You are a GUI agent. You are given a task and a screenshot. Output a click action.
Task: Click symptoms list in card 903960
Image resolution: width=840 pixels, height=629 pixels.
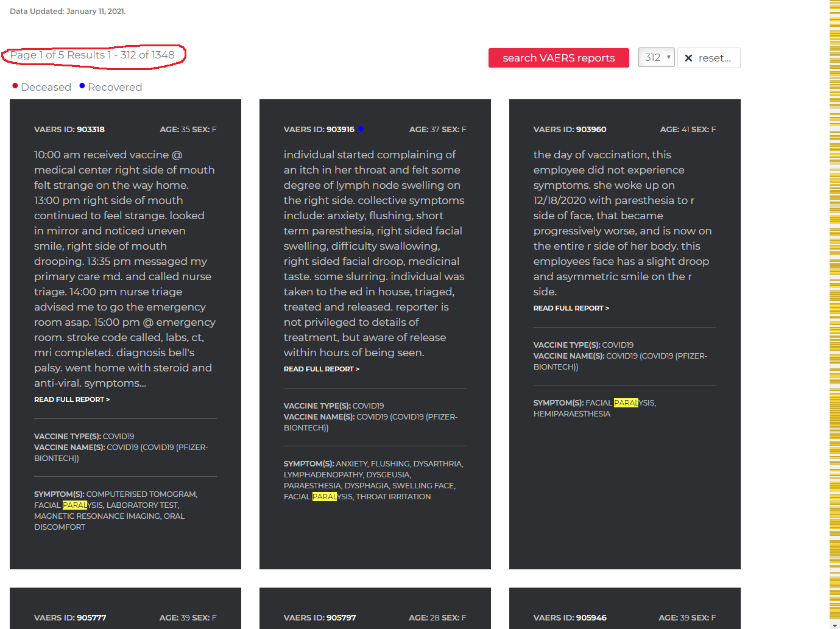(x=595, y=408)
